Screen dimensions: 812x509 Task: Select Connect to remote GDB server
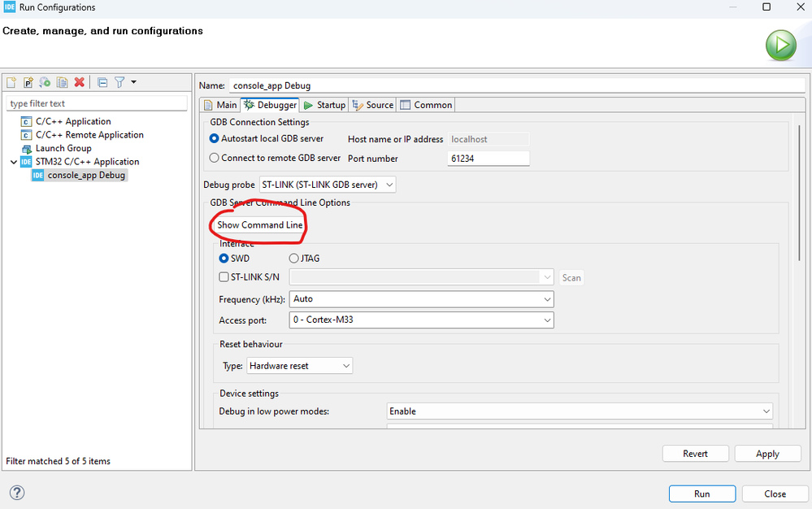tap(275, 158)
